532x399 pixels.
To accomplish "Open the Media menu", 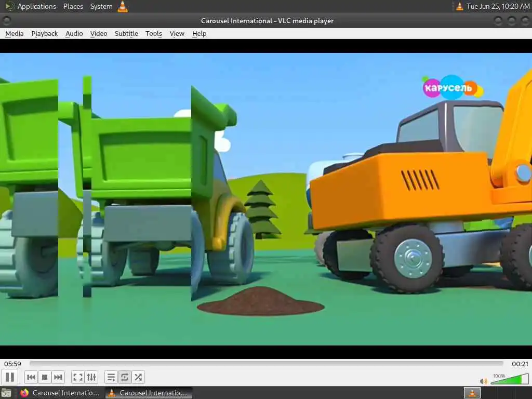I will point(14,34).
